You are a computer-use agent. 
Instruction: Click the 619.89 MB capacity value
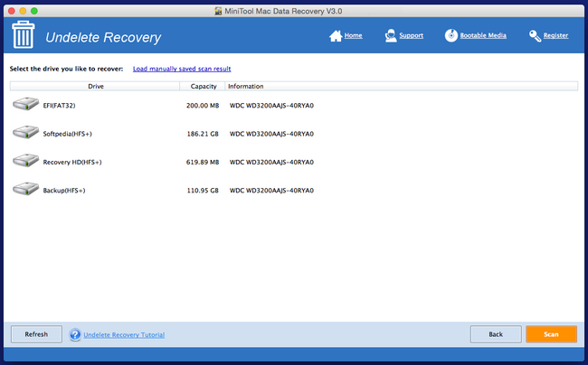tap(203, 162)
